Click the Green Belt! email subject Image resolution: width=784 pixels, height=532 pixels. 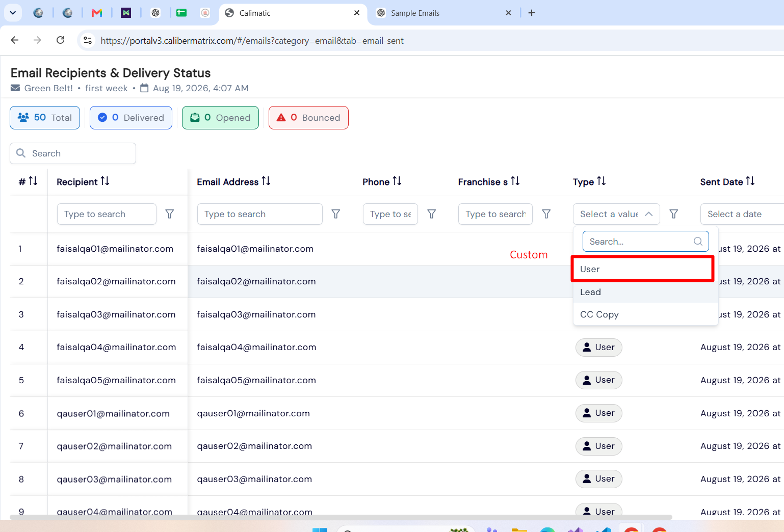pyautogui.click(x=48, y=88)
